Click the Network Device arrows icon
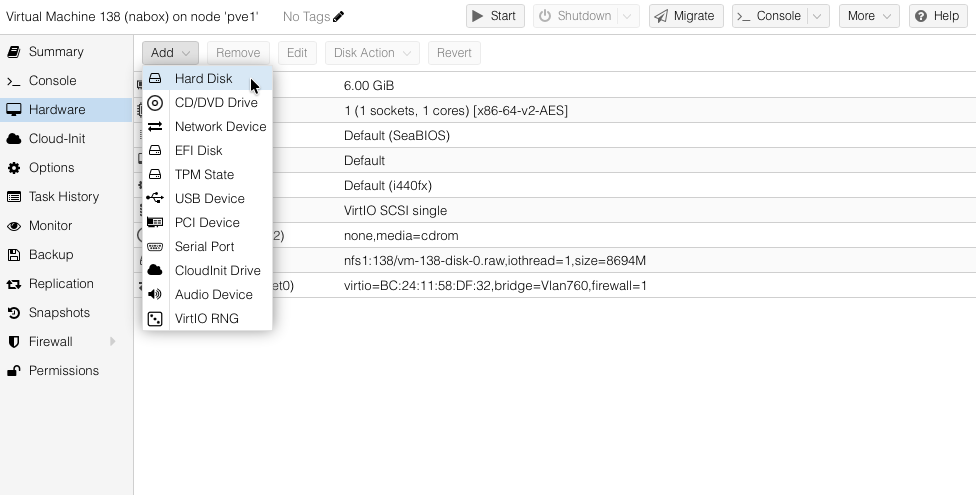The height and width of the screenshot is (495, 976). point(155,126)
